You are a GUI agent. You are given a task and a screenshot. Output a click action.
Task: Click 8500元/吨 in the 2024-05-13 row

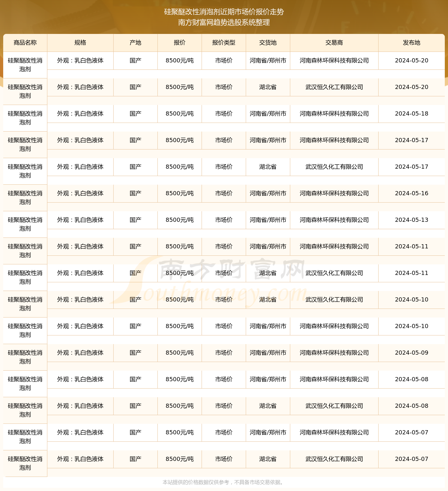click(180, 220)
